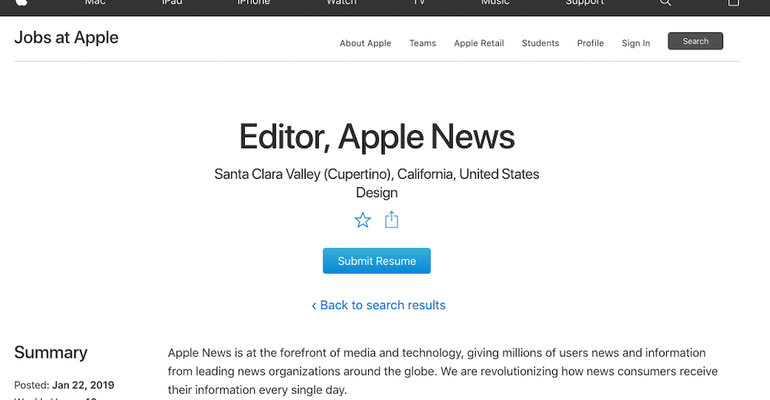Screen dimensions: 770x400
Task: Choose Watch from the global navigation
Action: [x=341, y=3]
